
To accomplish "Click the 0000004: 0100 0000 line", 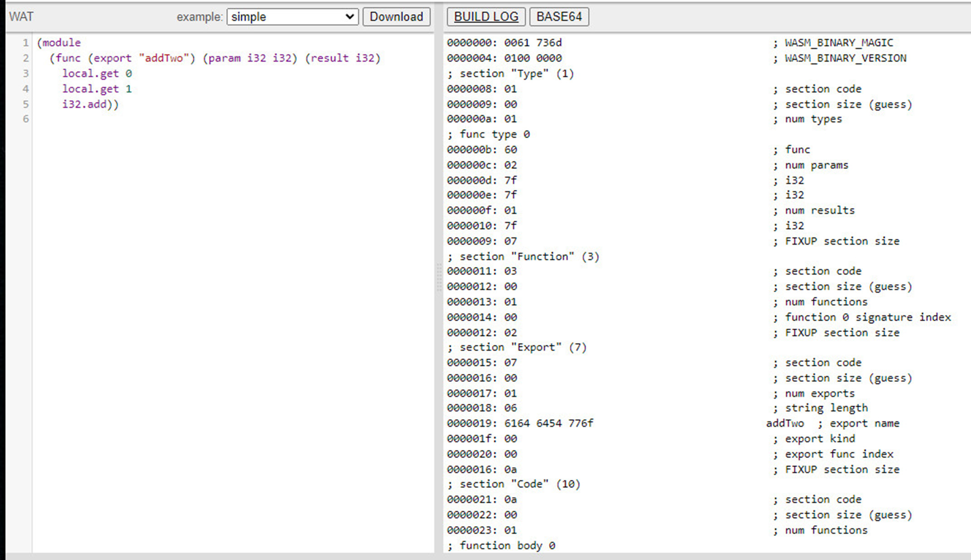I will [505, 58].
